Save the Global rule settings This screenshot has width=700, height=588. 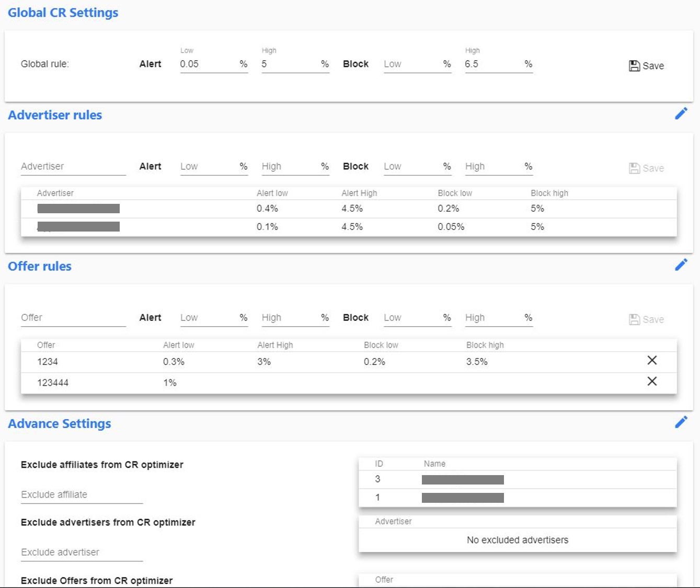646,66
